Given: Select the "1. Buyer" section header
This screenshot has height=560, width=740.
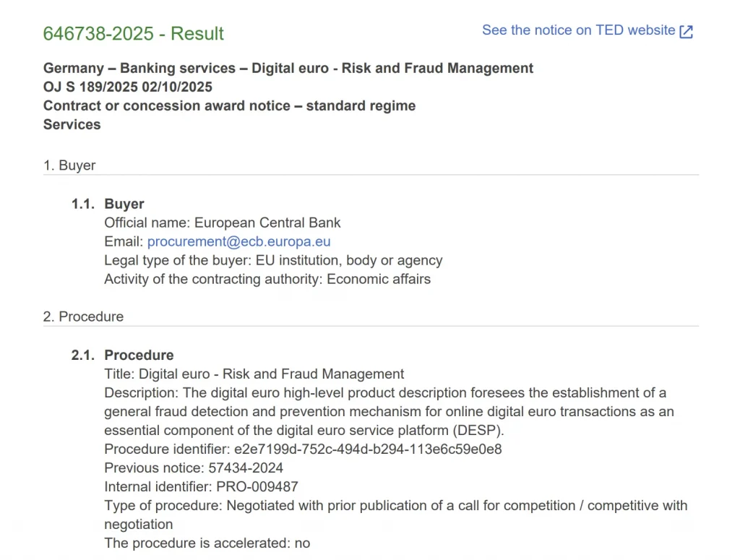Looking at the screenshot, I should tap(69, 165).
